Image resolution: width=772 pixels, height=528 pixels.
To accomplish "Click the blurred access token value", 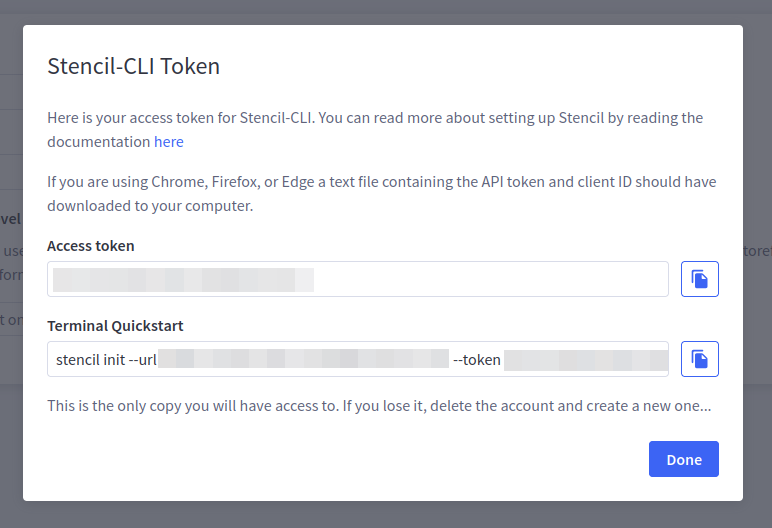I will click(183, 279).
